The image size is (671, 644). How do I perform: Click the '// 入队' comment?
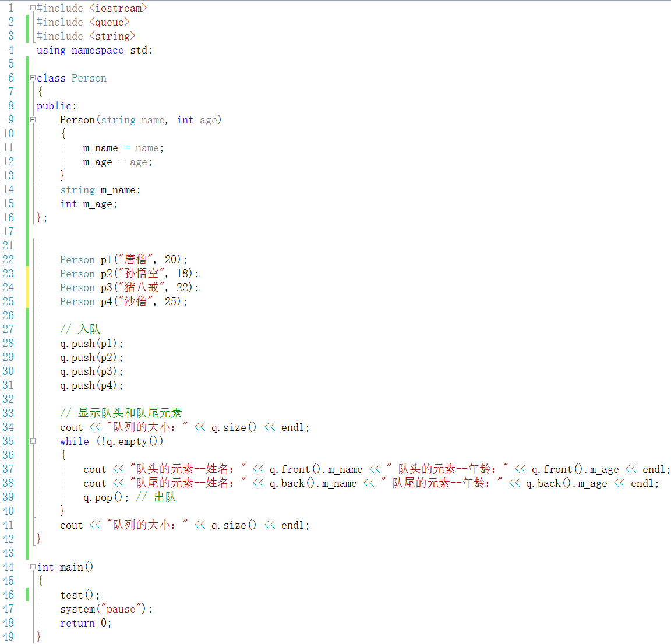(x=80, y=329)
